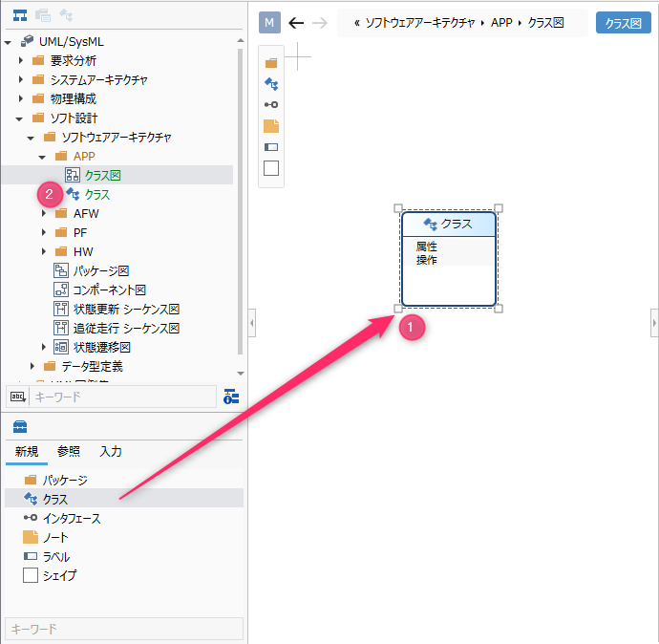Click the M model button beside the back arrow
The image size is (659, 644).
(269, 23)
